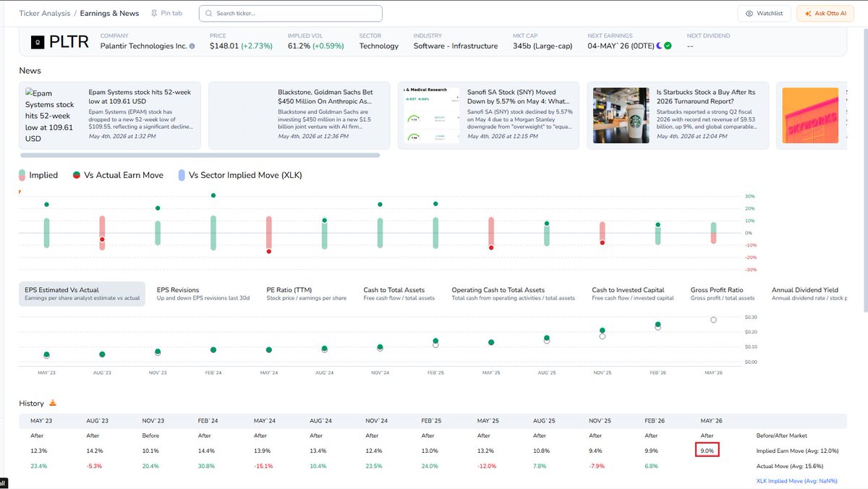This screenshot has height=489, width=868.
Task: Focus the Search ticker input field
Action: 291,14
